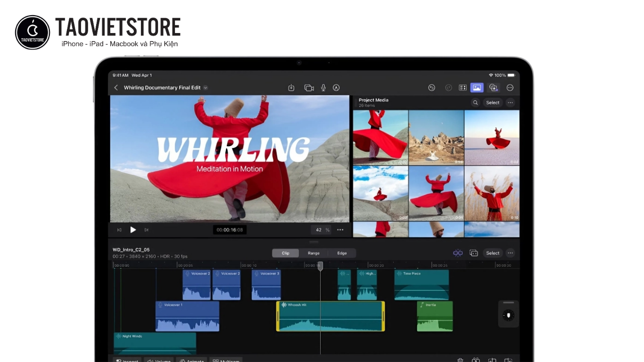This screenshot has width=644, height=362.
Task: Click the WD_Intro_C2_05 clip name
Action: [x=131, y=250]
